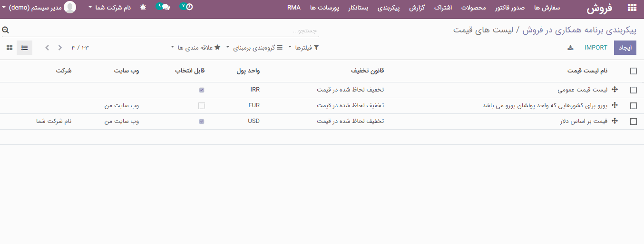Screen dimensions: 644x244
Task: Grab drag handle of لیست قیمت عمومی row
Action: [615, 90]
